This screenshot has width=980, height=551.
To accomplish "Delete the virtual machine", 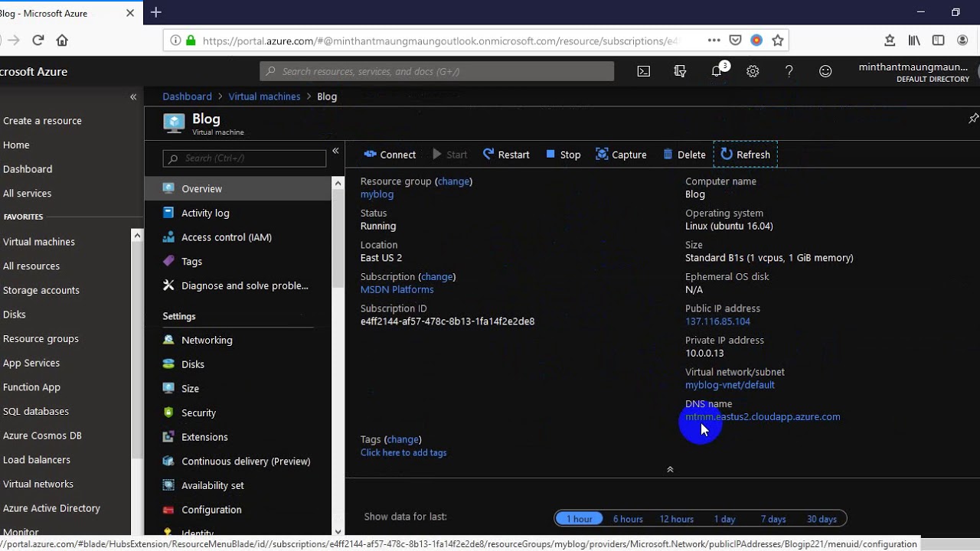I will (x=684, y=155).
